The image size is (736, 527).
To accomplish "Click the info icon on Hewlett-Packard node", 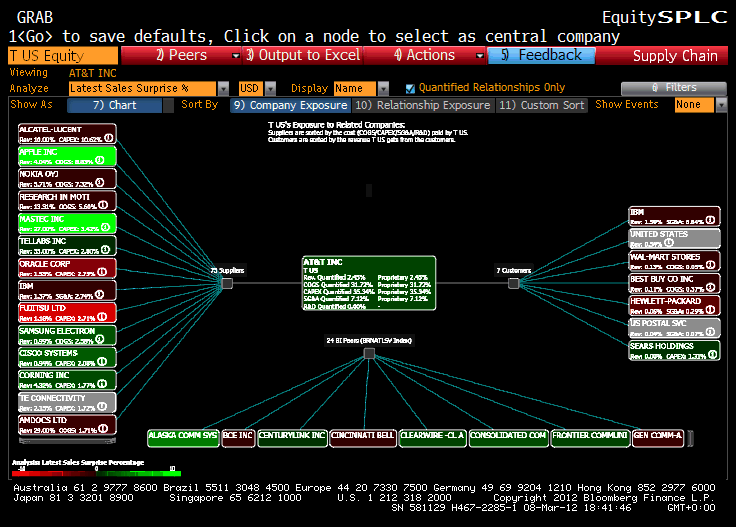I will [x=711, y=309].
